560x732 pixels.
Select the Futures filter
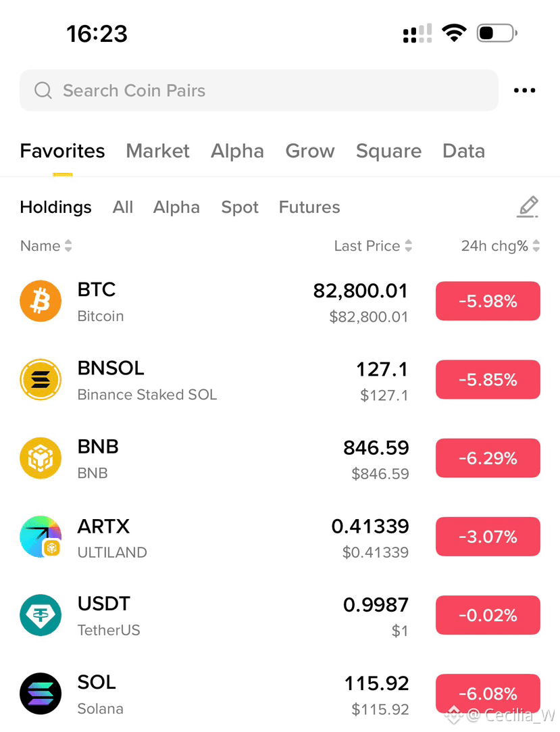click(309, 208)
